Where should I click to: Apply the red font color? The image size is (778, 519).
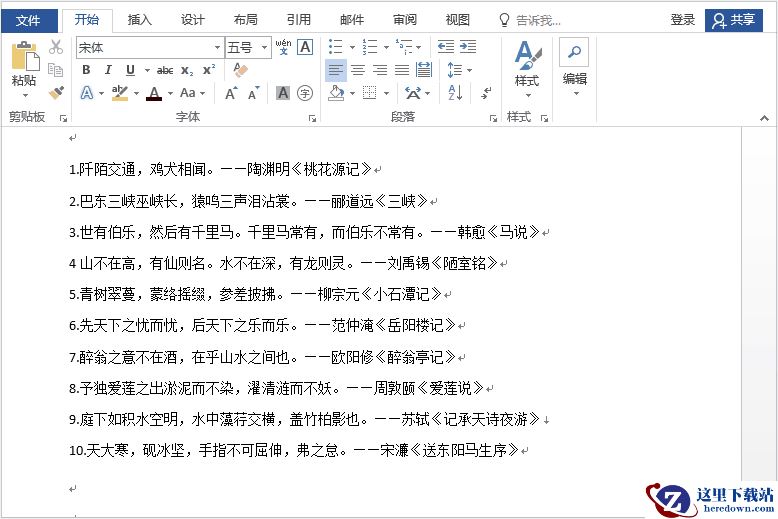click(x=154, y=93)
